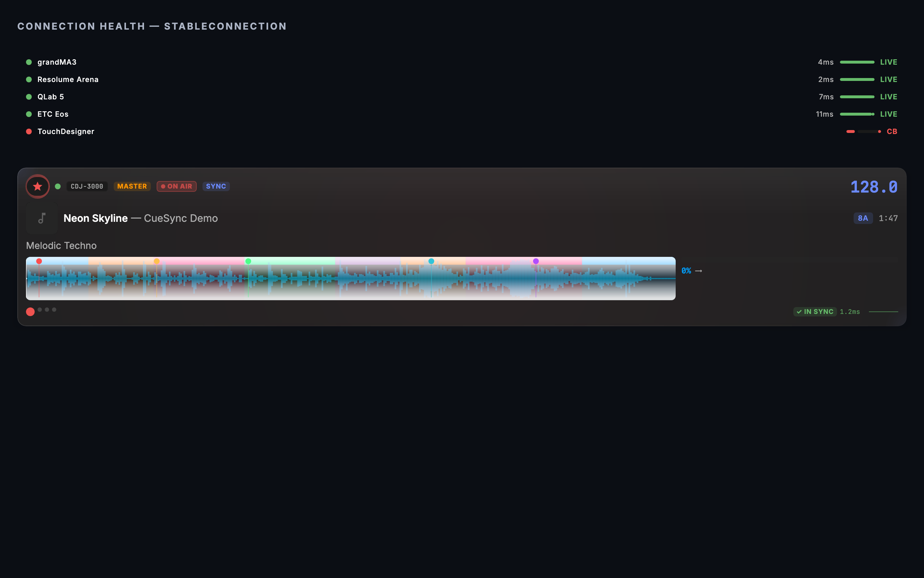Select the grandMA3 connection row

[x=462, y=62]
